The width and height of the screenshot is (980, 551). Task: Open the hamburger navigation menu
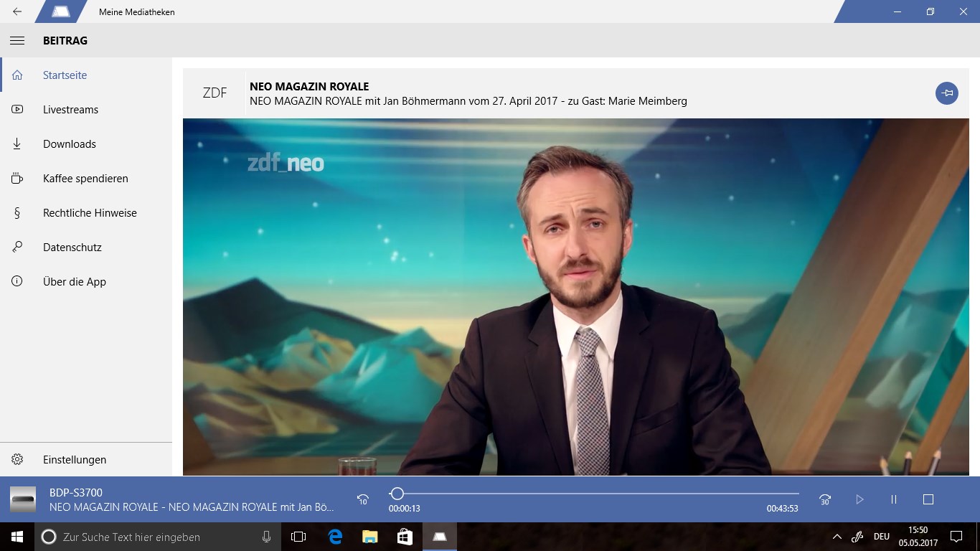[17, 41]
